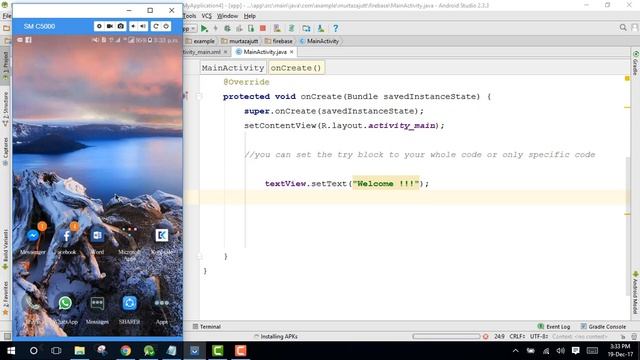Click the profiler icon beside debug

(239, 28)
